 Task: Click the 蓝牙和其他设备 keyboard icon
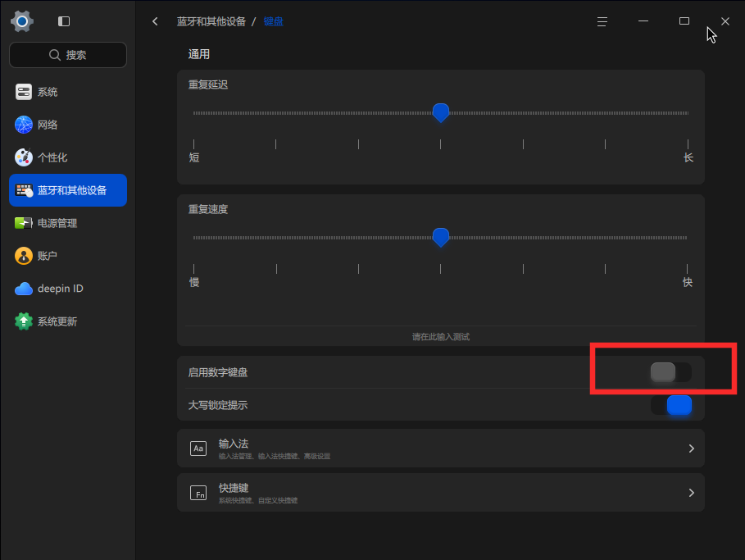[23, 190]
